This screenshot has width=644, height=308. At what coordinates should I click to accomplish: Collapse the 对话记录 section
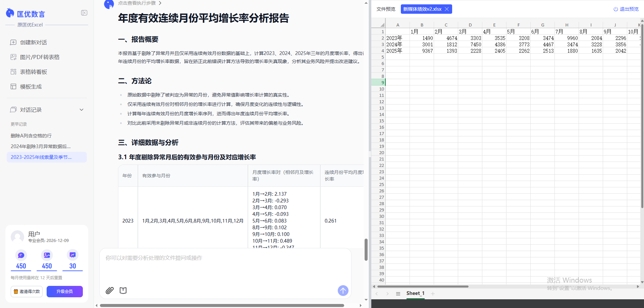click(x=81, y=110)
